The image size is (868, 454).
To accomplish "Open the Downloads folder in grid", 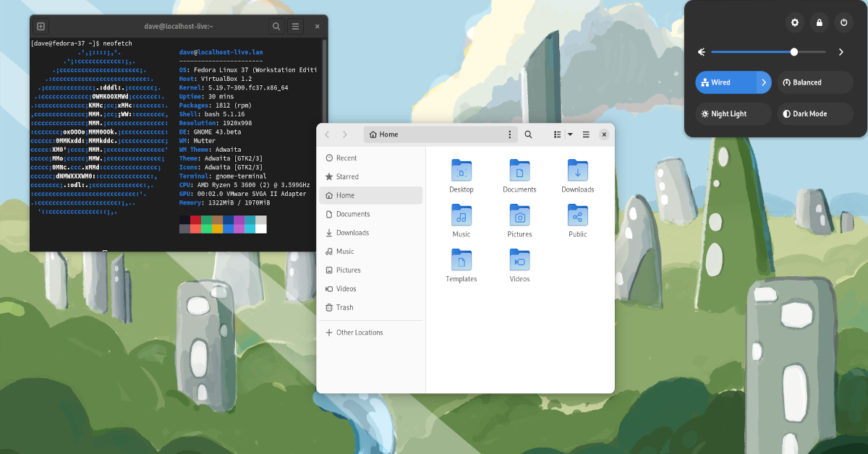I will click(577, 176).
